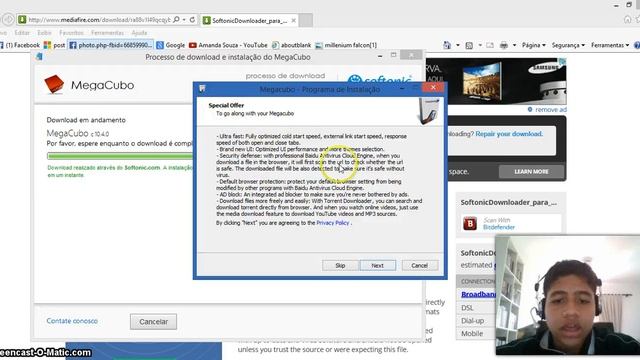640x360 pixels.
Task: Open the 'post' favorite with Microsoft icon
Action: pyautogui.click(x=54, y=45)
